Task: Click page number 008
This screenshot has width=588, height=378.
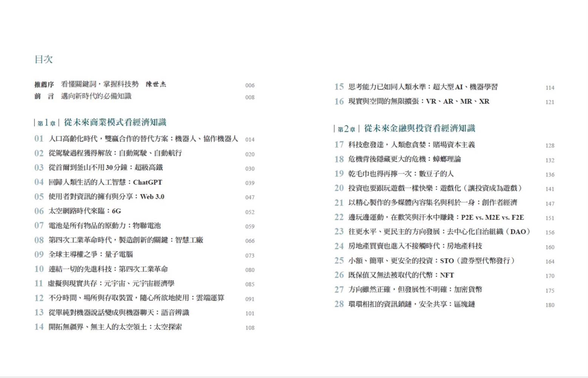Action: [250, 97]
